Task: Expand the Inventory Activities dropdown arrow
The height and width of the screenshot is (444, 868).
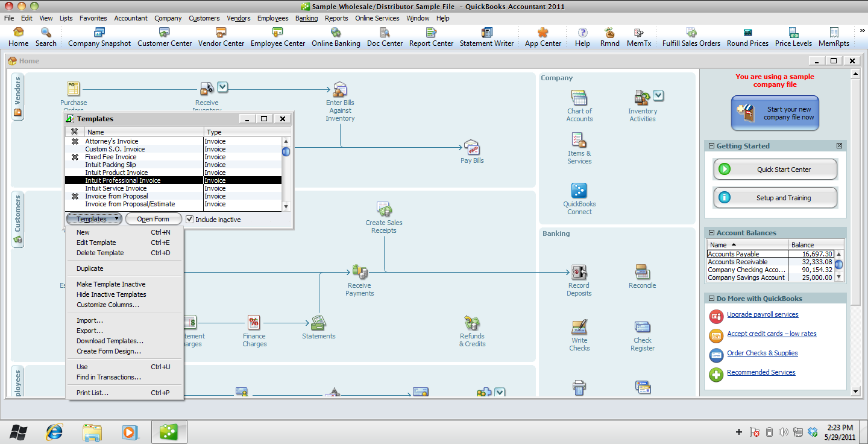Action: pyautogui.click(x=658, y=95)
